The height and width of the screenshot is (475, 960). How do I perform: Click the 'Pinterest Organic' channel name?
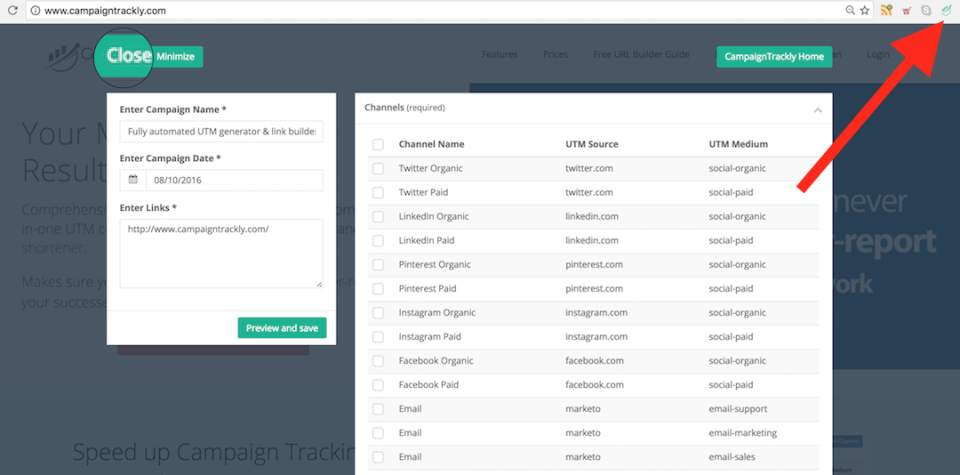click(435, 265)
